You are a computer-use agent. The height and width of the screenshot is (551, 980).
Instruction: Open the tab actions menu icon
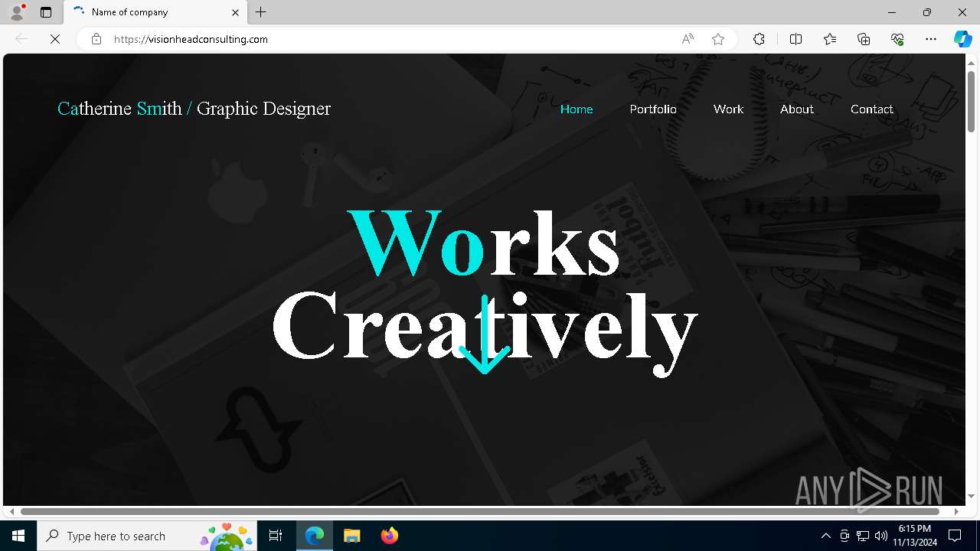(x=46, y=12)
